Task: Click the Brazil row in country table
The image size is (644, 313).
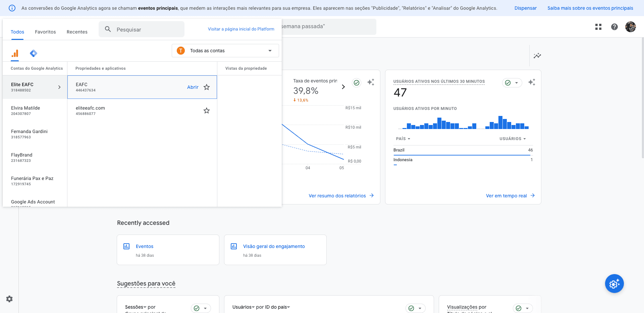Action: point(463,150)
